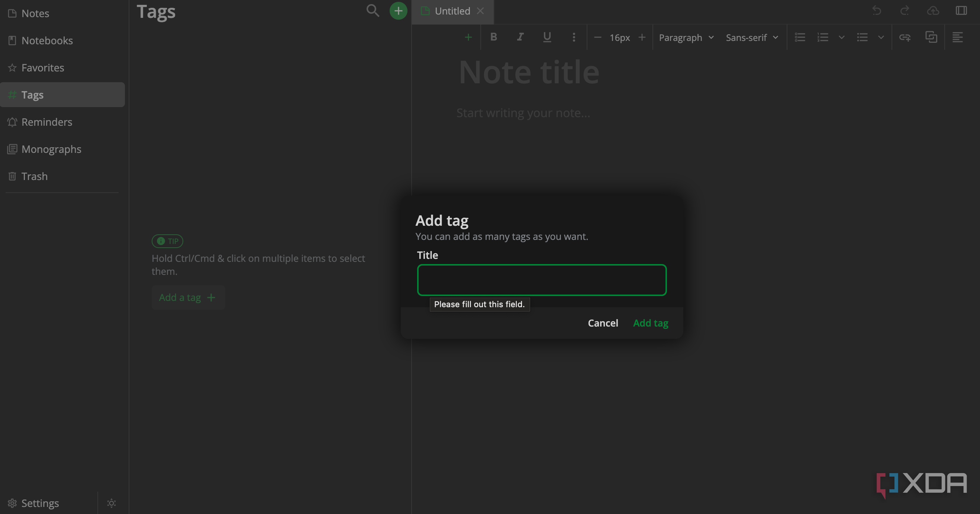980x514 pixels.
Task: Toggle underline formatting
Action: (x=547, y=37)
